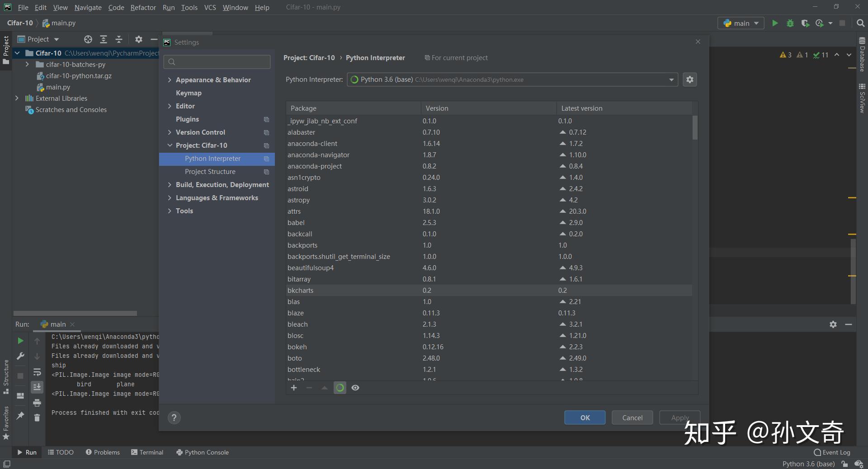Open the profiler run icon in toolbar
This screenshot has height=469, width=868.
click(x=820, y=23)
